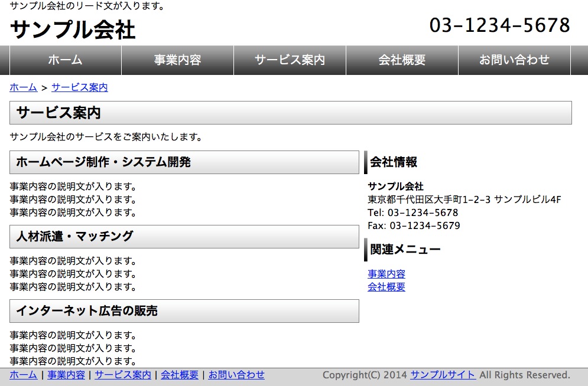
Task: Open the footer お問い合わせ link
Action: point(236,375)
